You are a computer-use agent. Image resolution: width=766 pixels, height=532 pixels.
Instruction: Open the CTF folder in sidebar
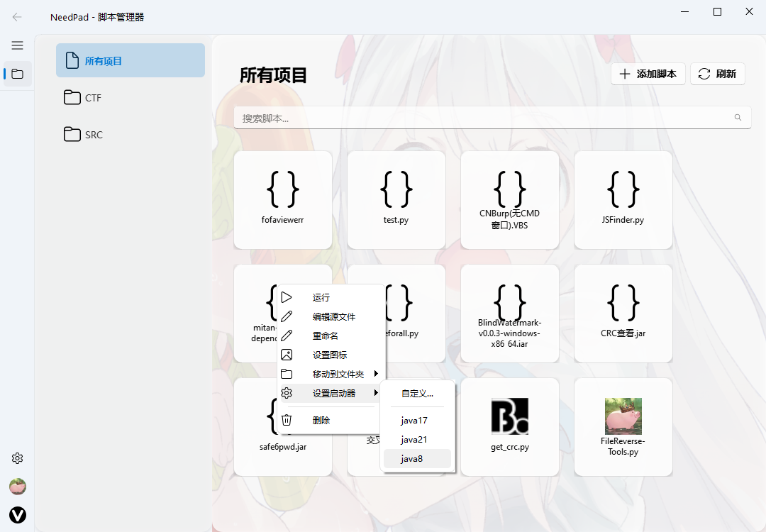tap(93, 98)
